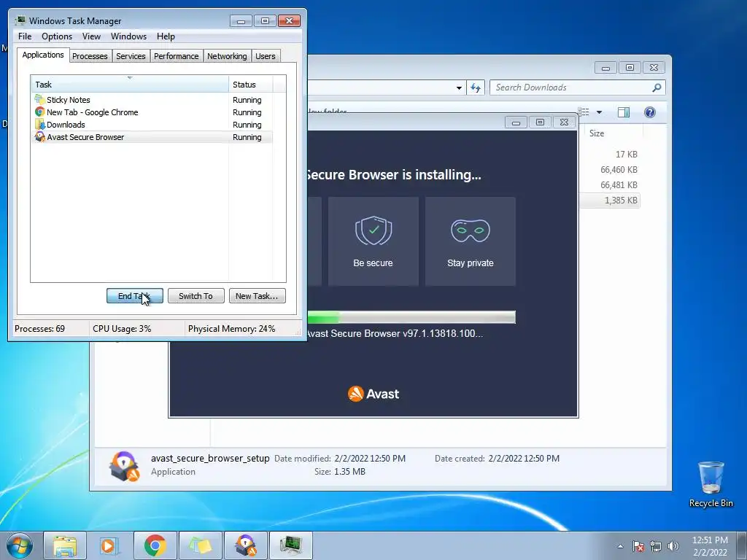Select the Avast Secure Browser task row
The image size is (747, 560).
pos(152,136)
